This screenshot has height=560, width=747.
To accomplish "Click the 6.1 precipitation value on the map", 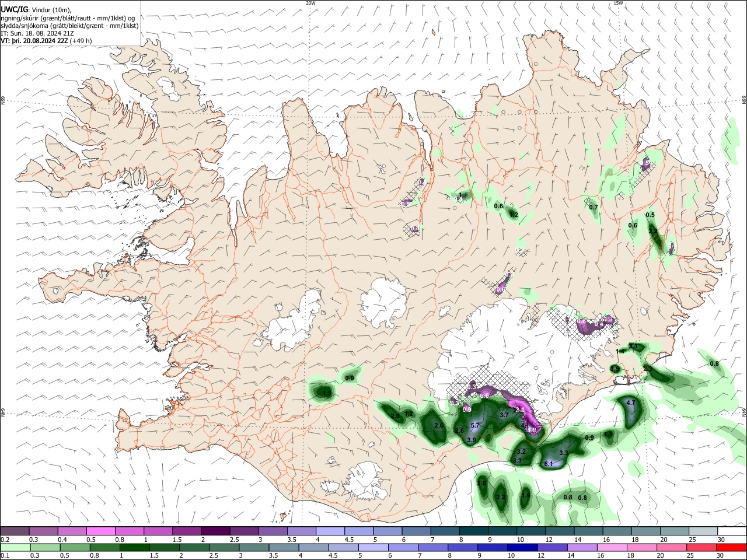I will pos(548,464).
